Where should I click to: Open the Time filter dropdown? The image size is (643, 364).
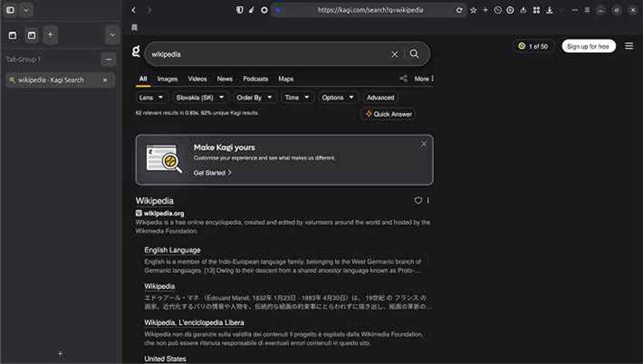(x=296, y=97)
